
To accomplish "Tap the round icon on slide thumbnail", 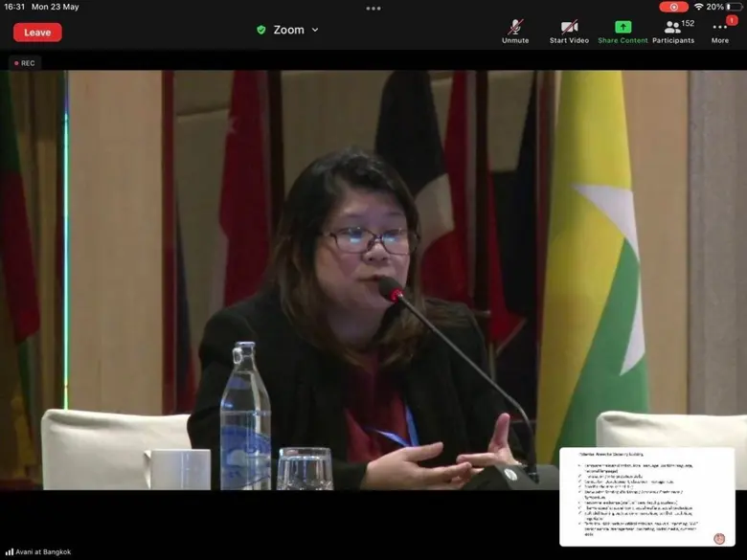I will tap(719, 539).
